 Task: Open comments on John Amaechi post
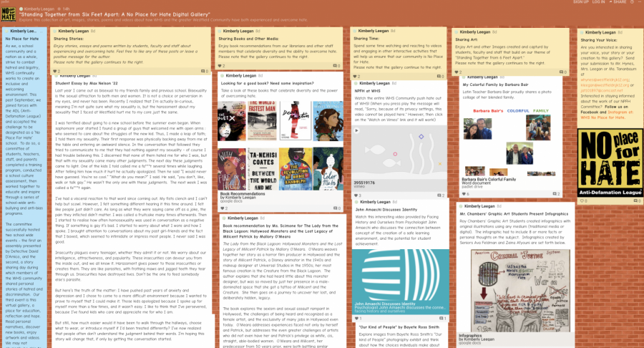[x=442, y=319]
